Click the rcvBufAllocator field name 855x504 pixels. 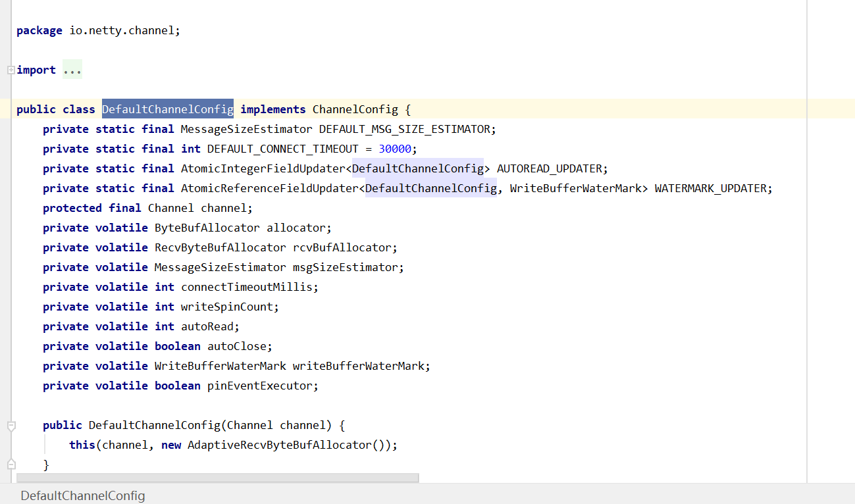point(342,247)
